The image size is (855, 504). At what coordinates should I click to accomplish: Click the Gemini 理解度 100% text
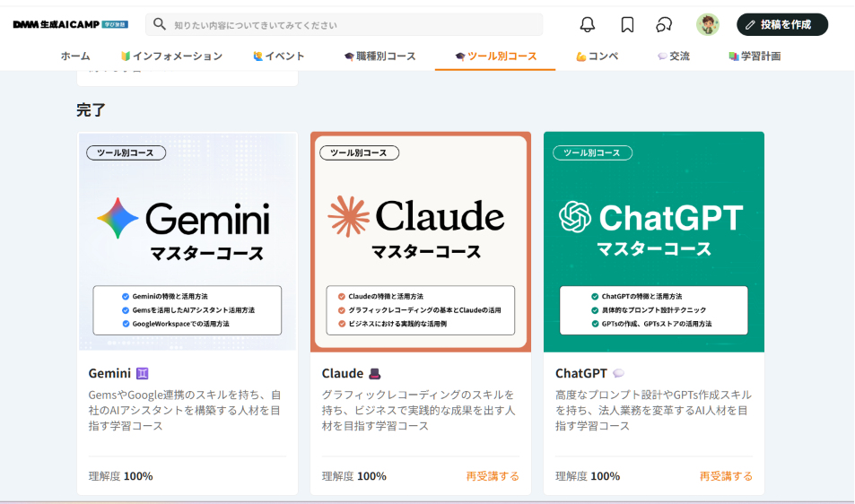coord(120,476)
